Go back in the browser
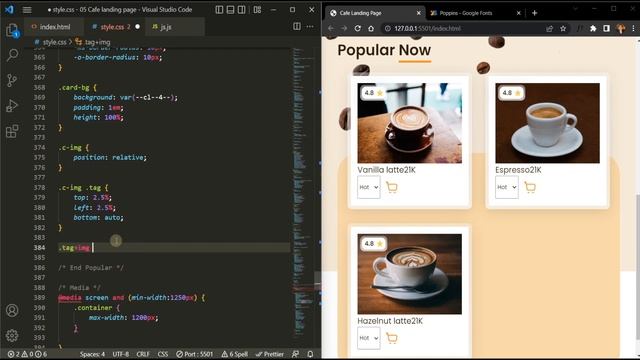This screenshot has height=360, width=640. coord(331,28)
